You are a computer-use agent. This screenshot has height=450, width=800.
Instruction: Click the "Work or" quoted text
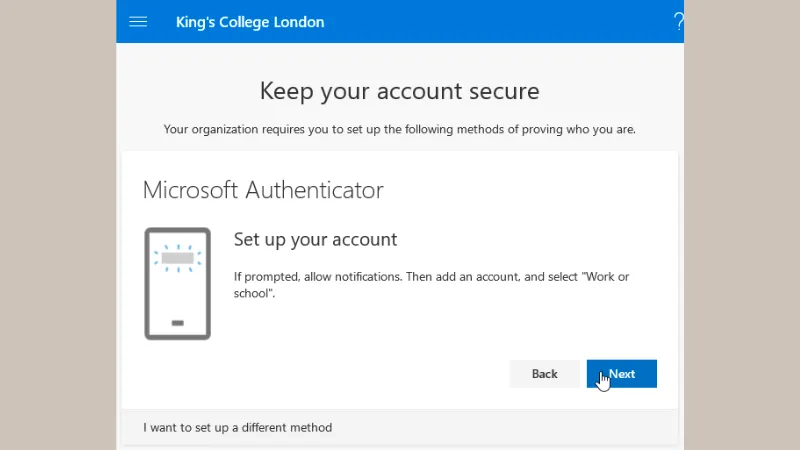(606, 277)
